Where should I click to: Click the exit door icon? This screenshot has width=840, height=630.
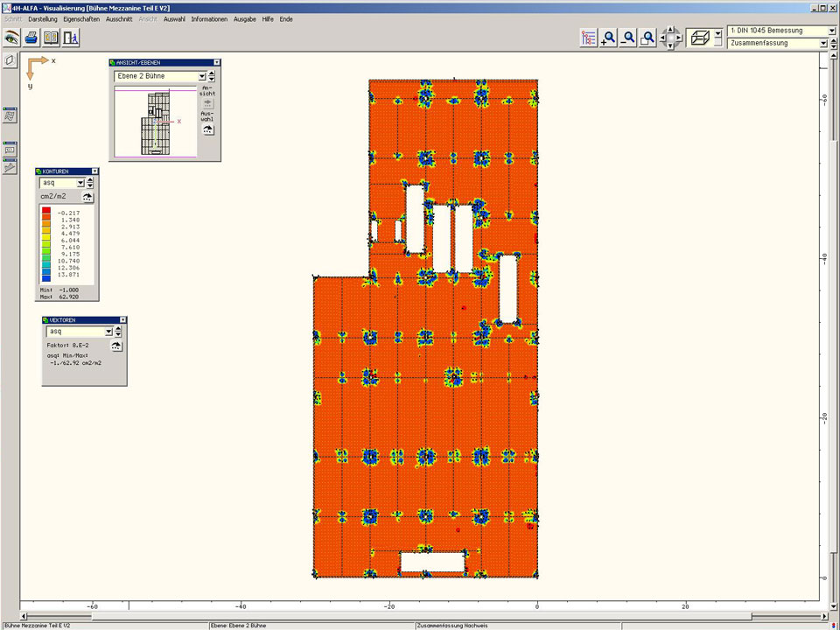[x=70, y=38]
